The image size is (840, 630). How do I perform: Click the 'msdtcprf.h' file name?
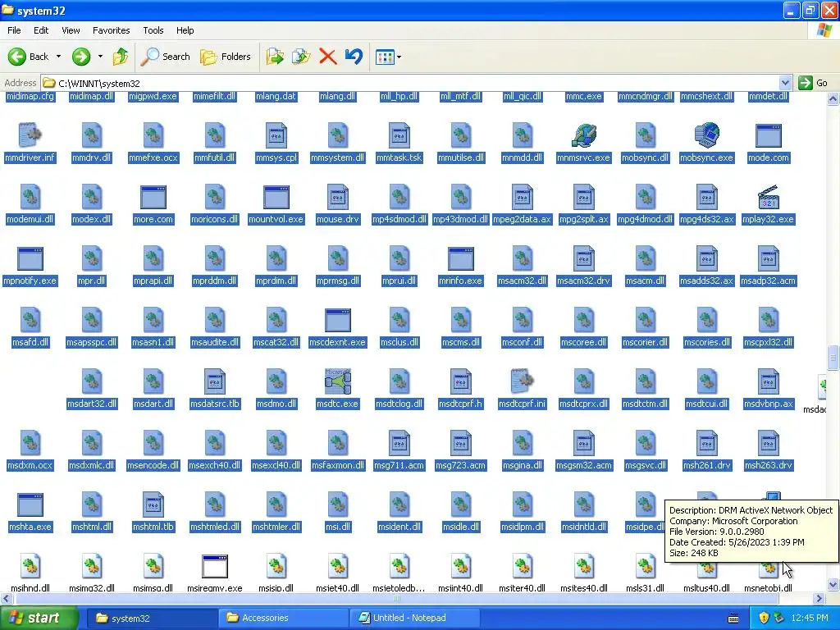click(461, 404)
